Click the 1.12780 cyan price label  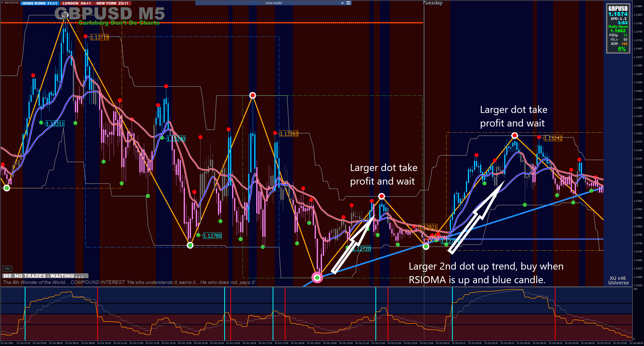(212, 236)
